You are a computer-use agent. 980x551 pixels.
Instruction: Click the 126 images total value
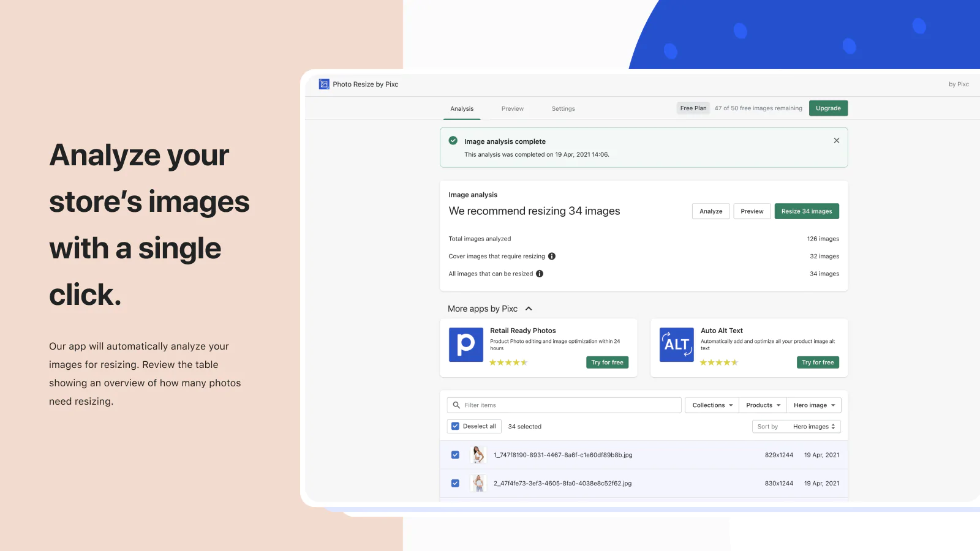823,239
